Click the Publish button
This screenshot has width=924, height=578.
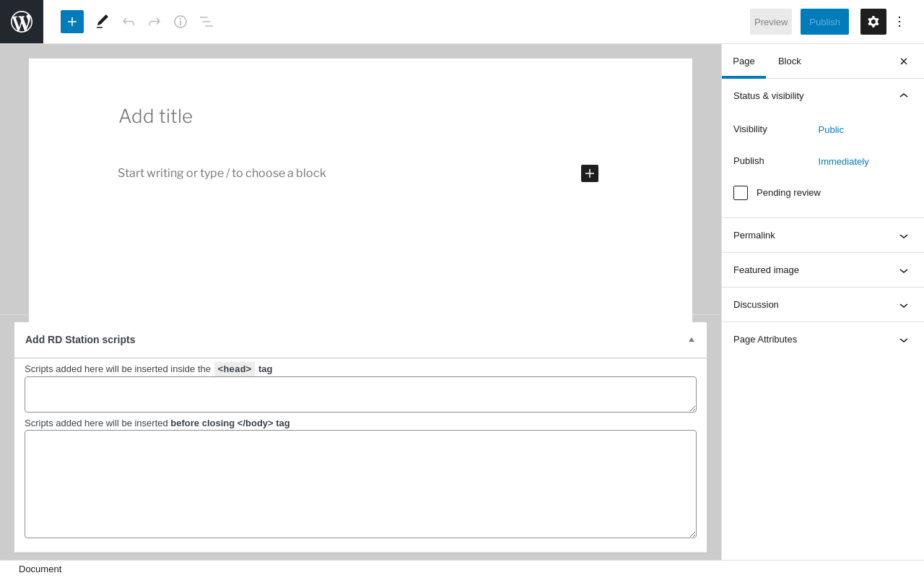click(x=824, y=22)
